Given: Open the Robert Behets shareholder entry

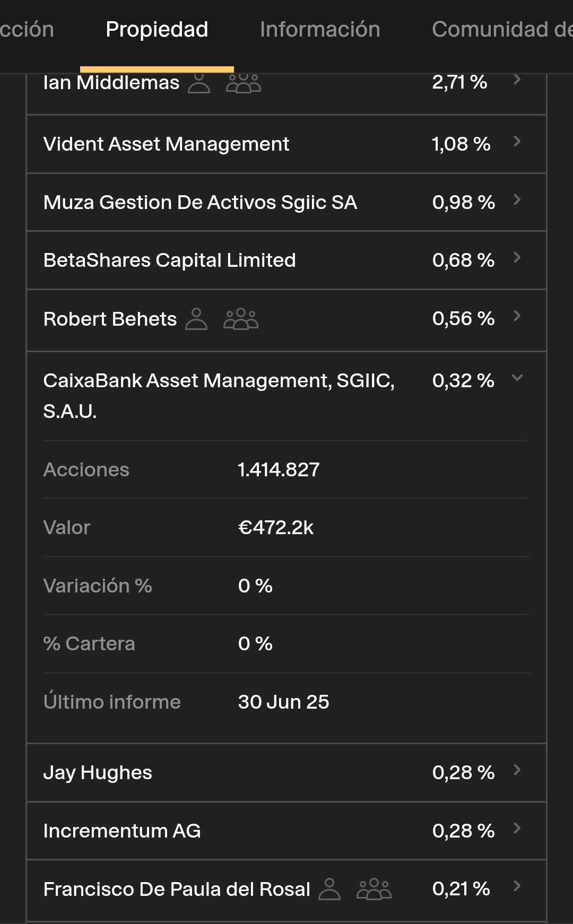Looking at the screenshot, I should (x=110, y=319).
